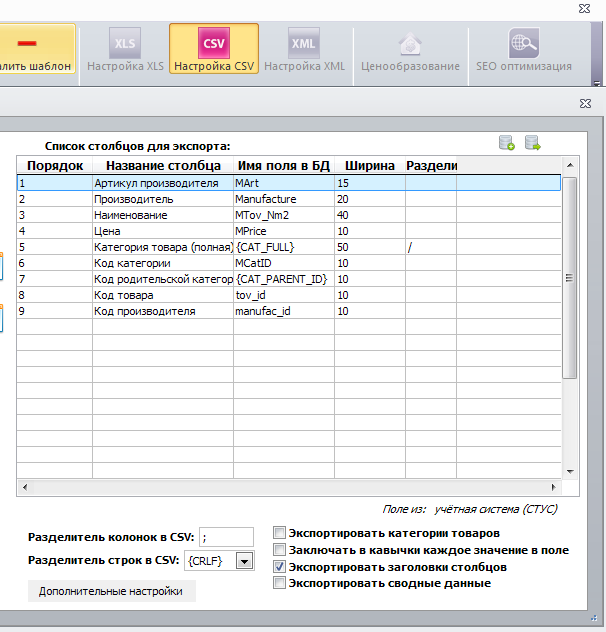Click the tov_id field name cell
Image resolution: width=606 pixels, height=632 pixels.
[284, 295]
